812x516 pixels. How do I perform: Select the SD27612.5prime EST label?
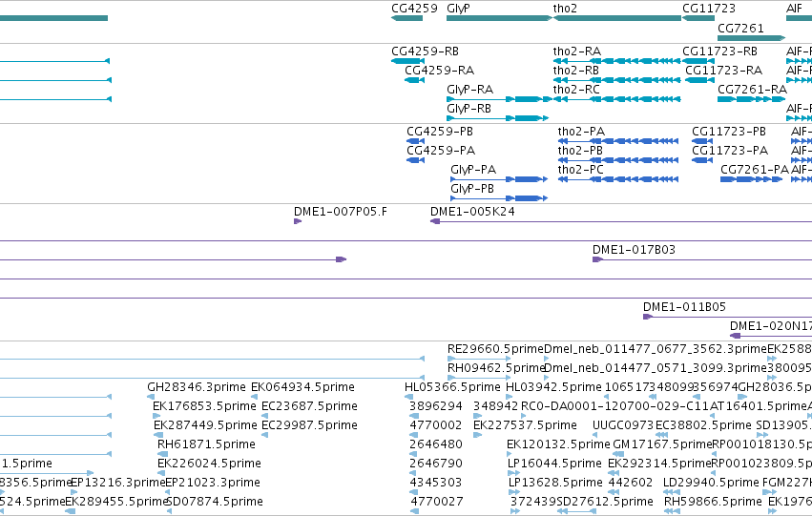605,502
